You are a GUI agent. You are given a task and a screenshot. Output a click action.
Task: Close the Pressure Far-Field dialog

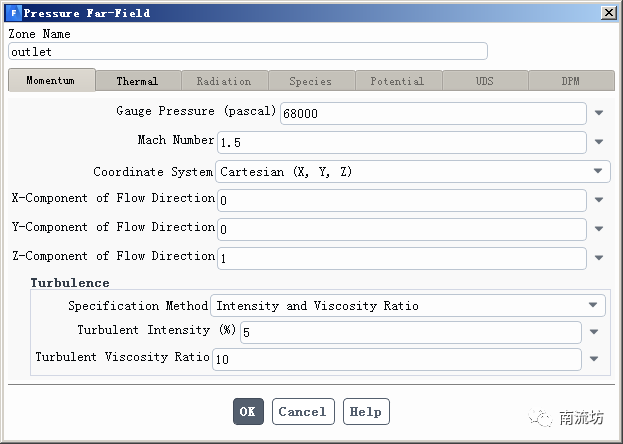[608, 13]
